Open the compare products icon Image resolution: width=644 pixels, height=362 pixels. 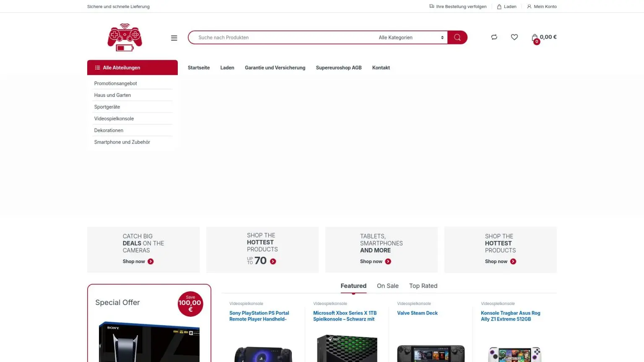point(494,37)
